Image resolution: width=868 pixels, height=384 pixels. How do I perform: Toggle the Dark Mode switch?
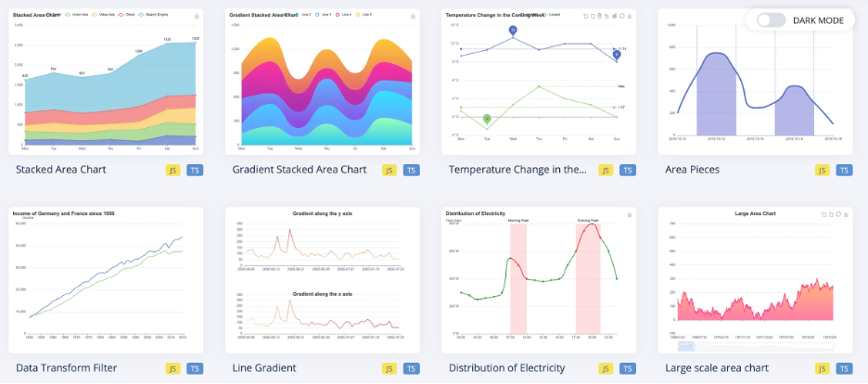click(771, 20)
